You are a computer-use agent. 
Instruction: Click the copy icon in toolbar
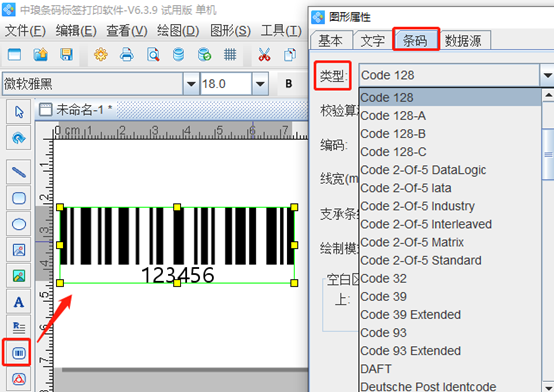click(x=290, y=55)
